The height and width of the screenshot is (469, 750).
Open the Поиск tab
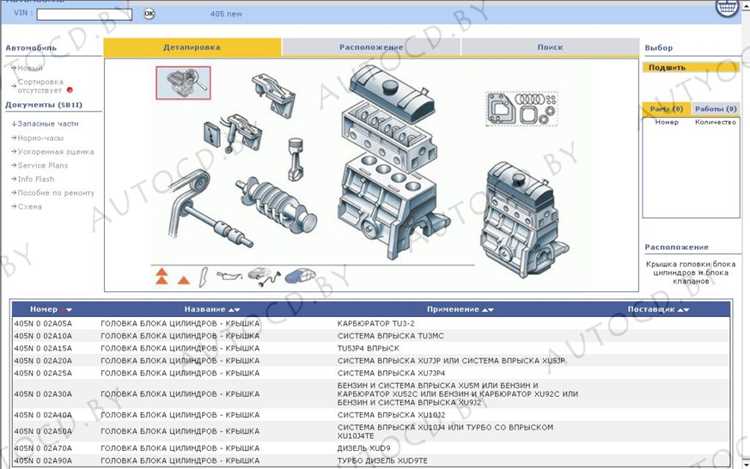point(549,47)
